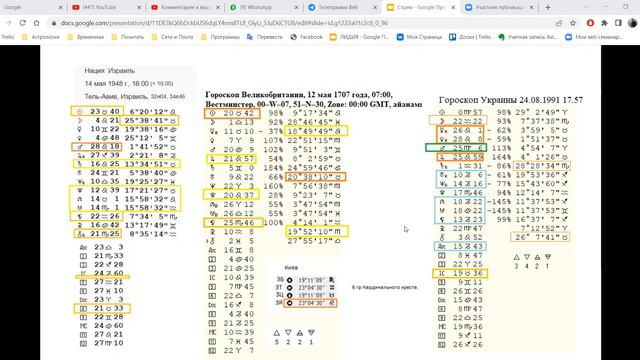
Task: Open a new browser tab
Action: 548,7
